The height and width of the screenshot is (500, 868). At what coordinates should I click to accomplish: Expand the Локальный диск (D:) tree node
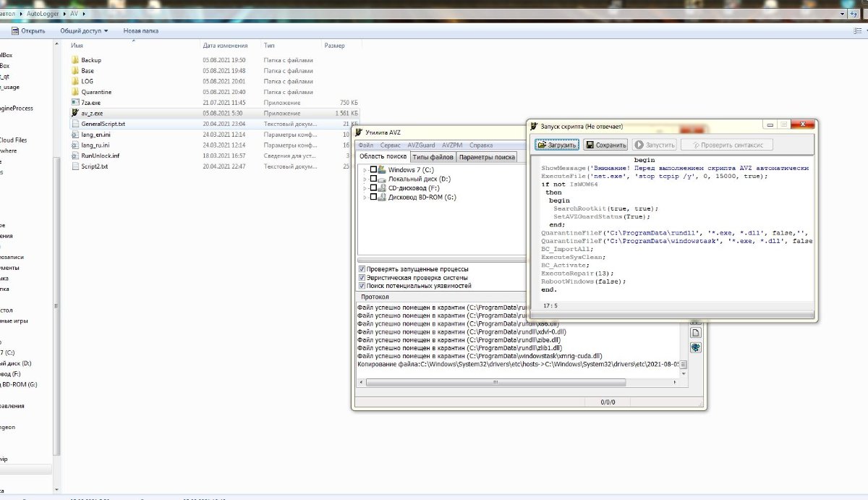(x=365, y=179)
